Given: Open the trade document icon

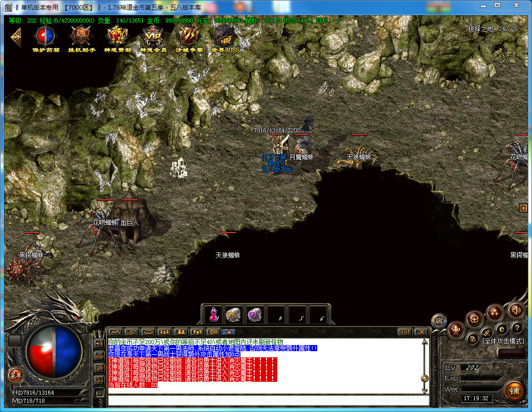Looking at the screenshot, I should point(473,338).
